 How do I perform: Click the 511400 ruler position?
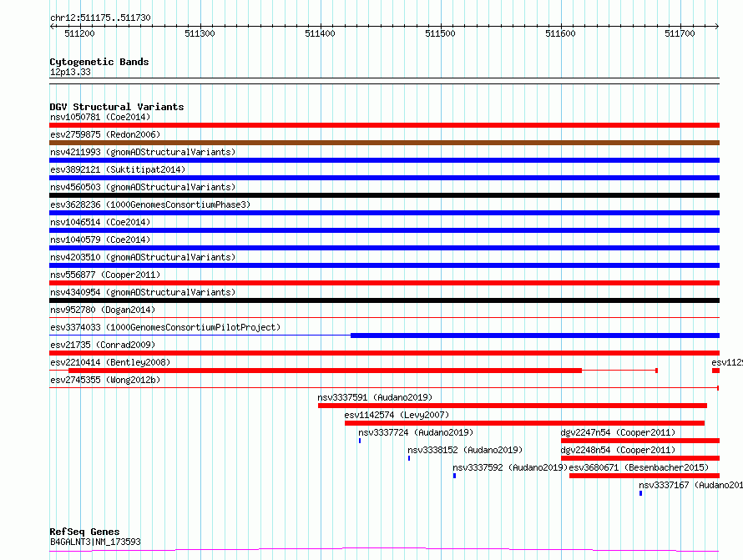[x=320, y=33]
